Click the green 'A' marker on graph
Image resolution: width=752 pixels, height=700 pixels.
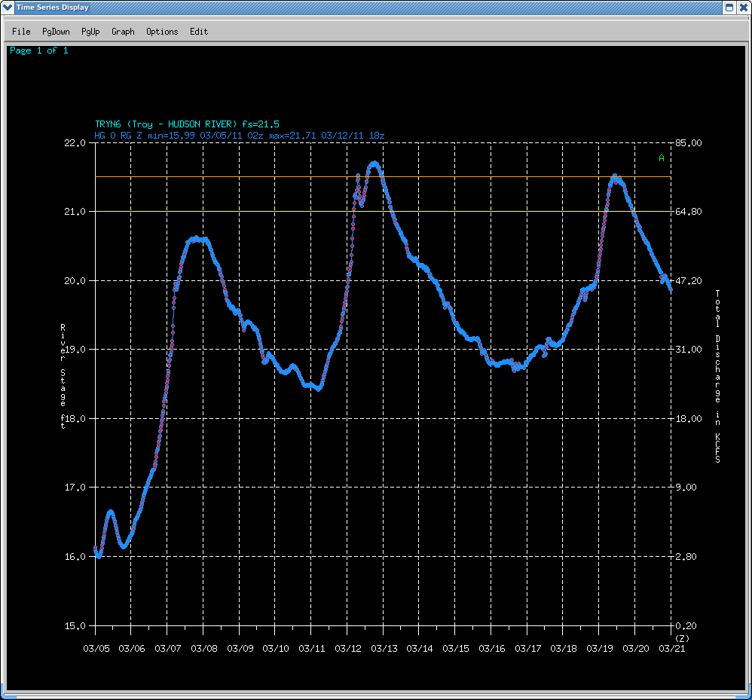point(662,158)
